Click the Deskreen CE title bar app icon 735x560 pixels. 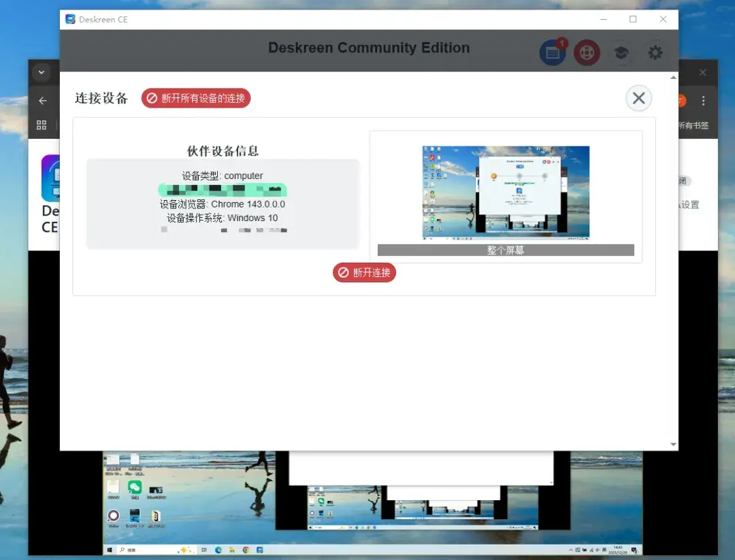coord(70,19)
